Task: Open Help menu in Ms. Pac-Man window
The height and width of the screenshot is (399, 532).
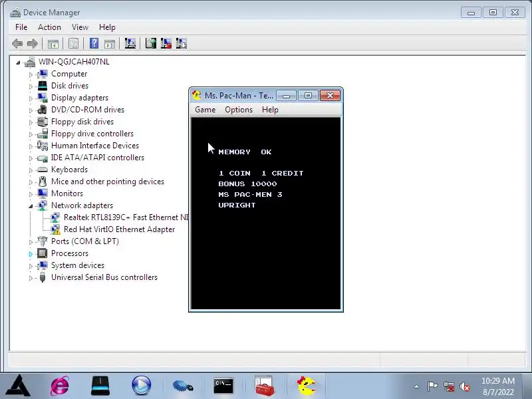Action: [270, 110]
